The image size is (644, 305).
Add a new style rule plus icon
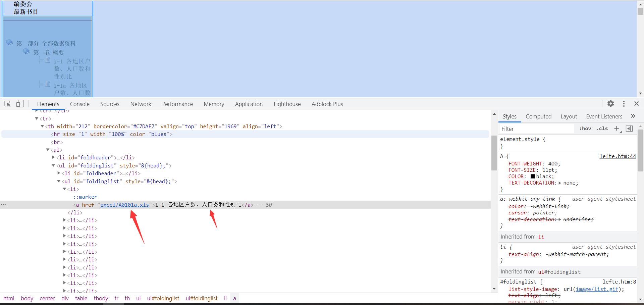[616, 129]
